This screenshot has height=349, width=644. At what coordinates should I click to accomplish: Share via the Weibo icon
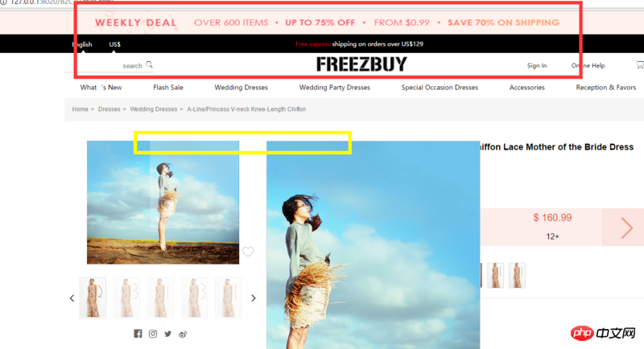tap(183, 335)
